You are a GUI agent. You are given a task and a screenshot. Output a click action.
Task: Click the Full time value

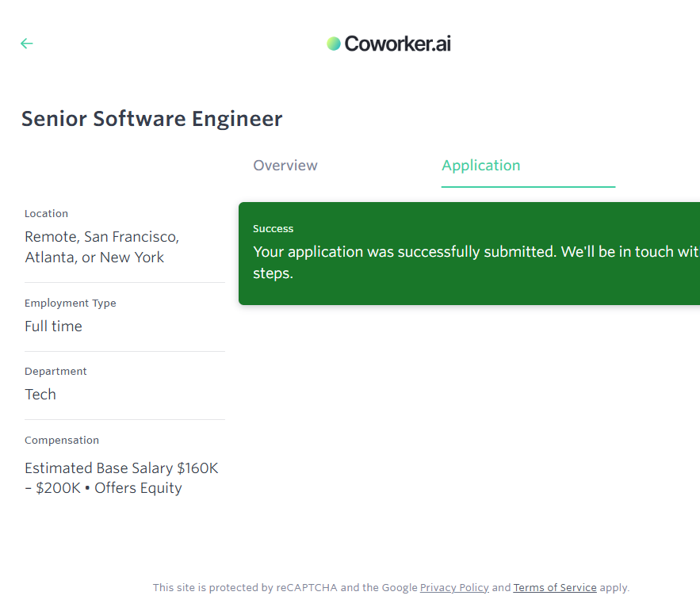tap(53, 326)
